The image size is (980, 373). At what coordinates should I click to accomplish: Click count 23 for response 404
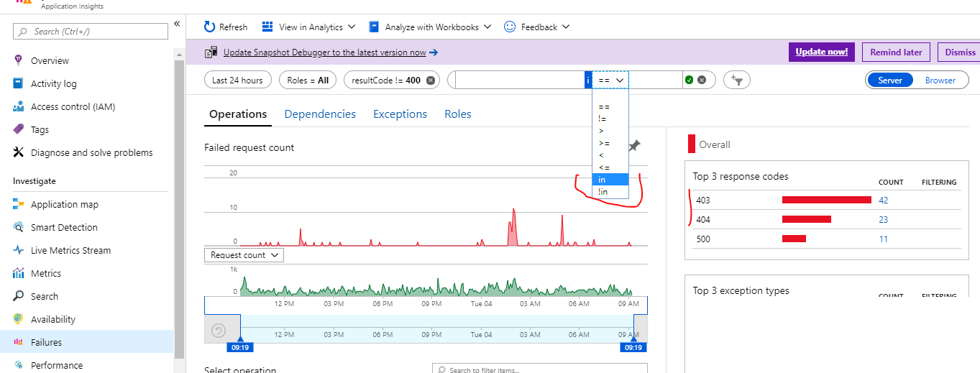884,220
